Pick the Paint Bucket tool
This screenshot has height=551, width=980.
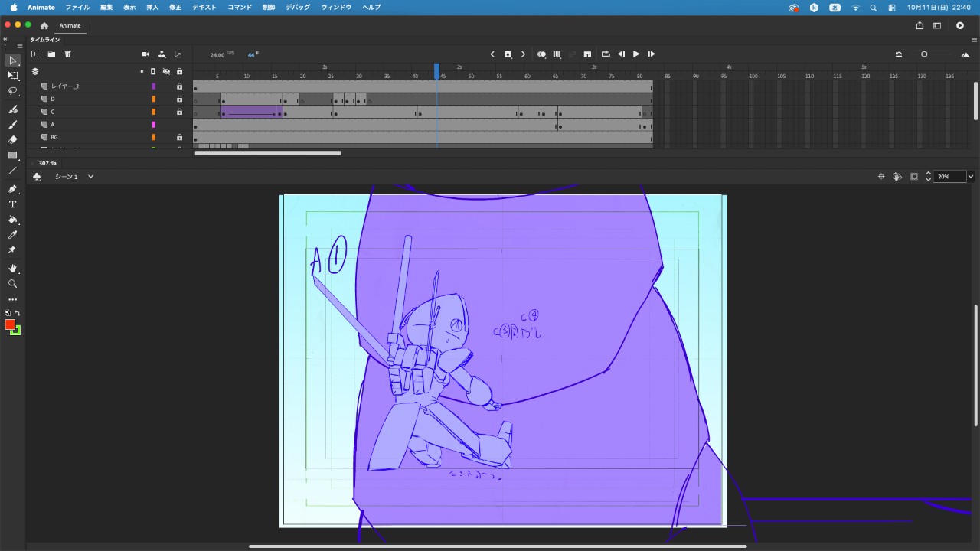click(x=13, y=220)
